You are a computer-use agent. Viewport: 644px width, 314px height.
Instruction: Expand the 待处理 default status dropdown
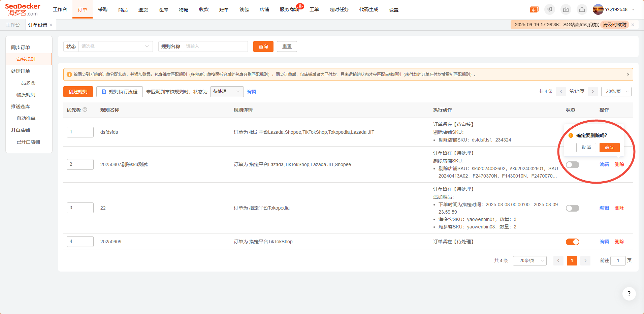coord(227,92)
